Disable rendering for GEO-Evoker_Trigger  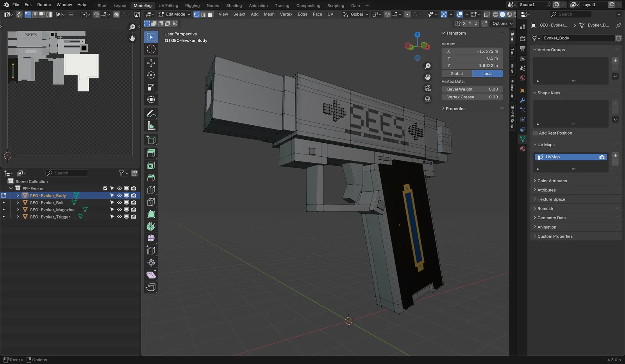point(134,217)
